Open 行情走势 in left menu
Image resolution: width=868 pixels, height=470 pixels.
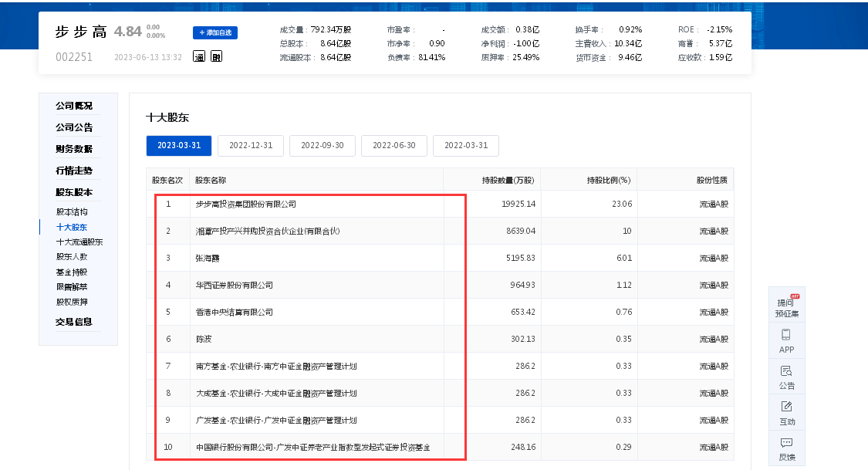pyautogui.click(x=73, y=171)
